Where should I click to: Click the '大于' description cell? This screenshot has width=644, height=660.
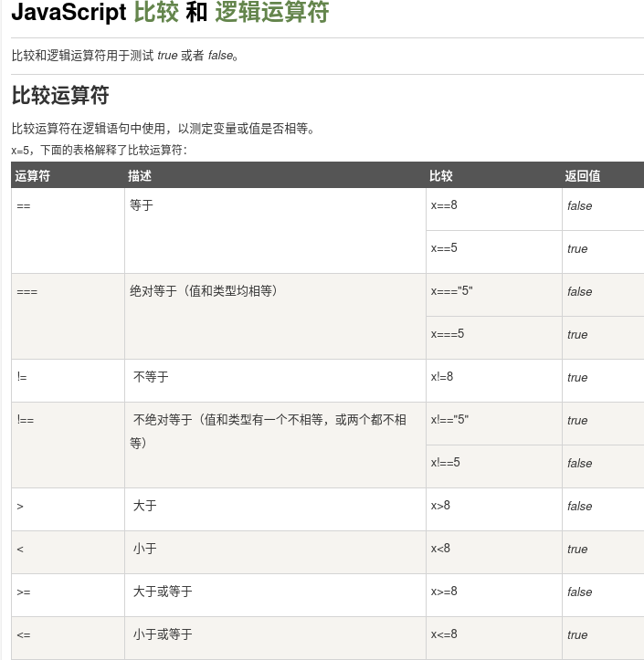click(276, 509)
